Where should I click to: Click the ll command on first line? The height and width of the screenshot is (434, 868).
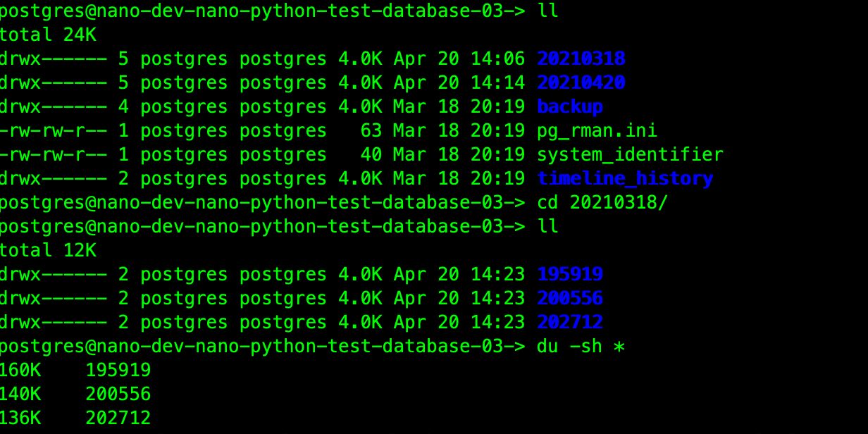click(x=548, y=11)
